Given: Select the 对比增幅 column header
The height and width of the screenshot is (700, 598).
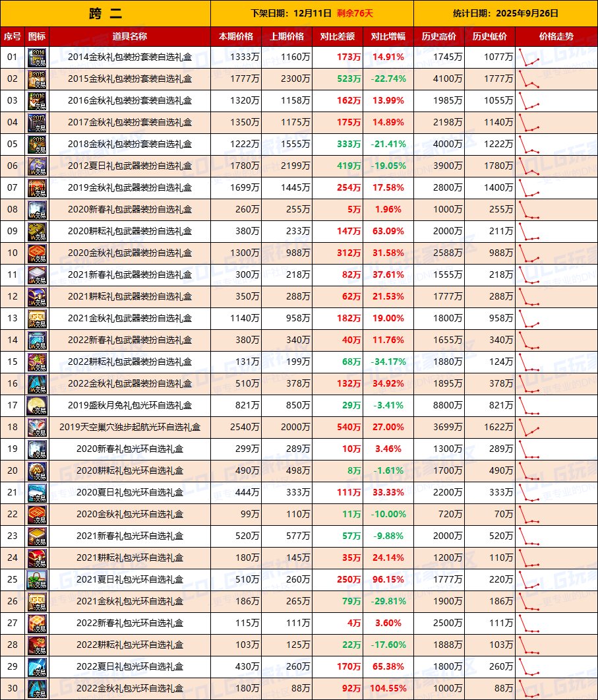Looking at the screenshot, I should 388,36.
